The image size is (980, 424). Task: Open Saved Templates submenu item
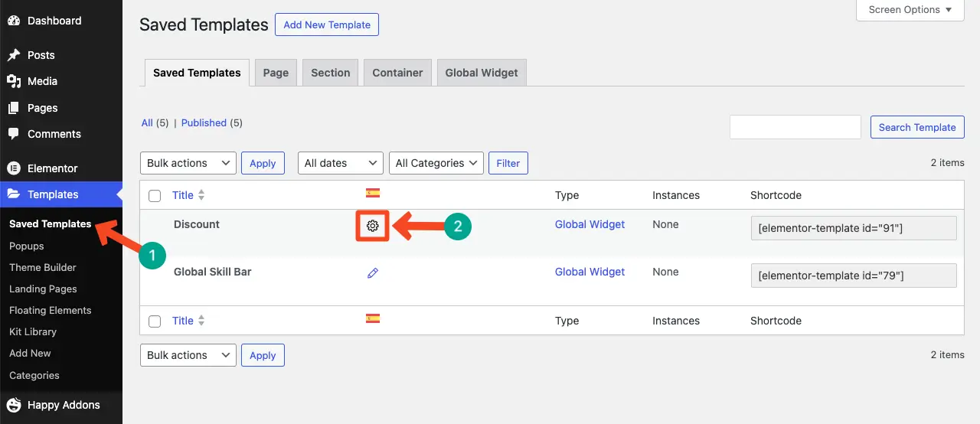click(51, 224)
